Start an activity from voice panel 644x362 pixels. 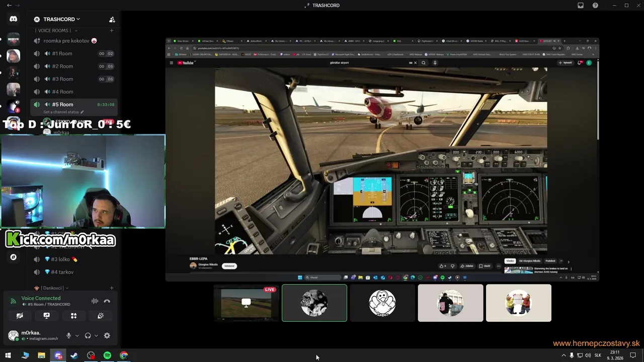coord(73,316)
